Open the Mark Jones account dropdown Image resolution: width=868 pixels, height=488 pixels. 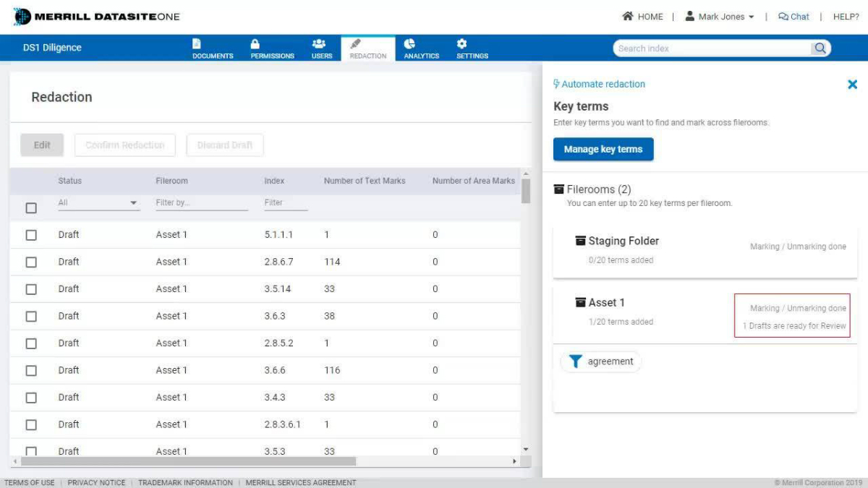[726, 17]
